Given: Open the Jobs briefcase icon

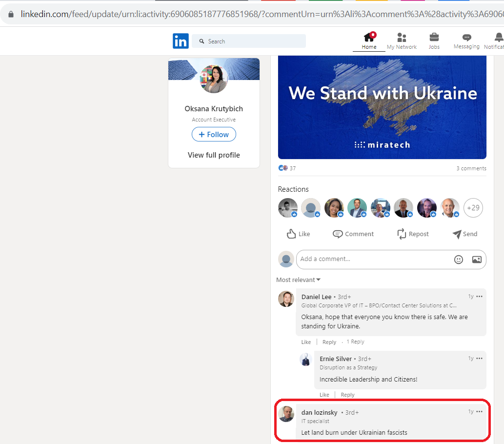Looking at the screenshot, I should (434, 37).
